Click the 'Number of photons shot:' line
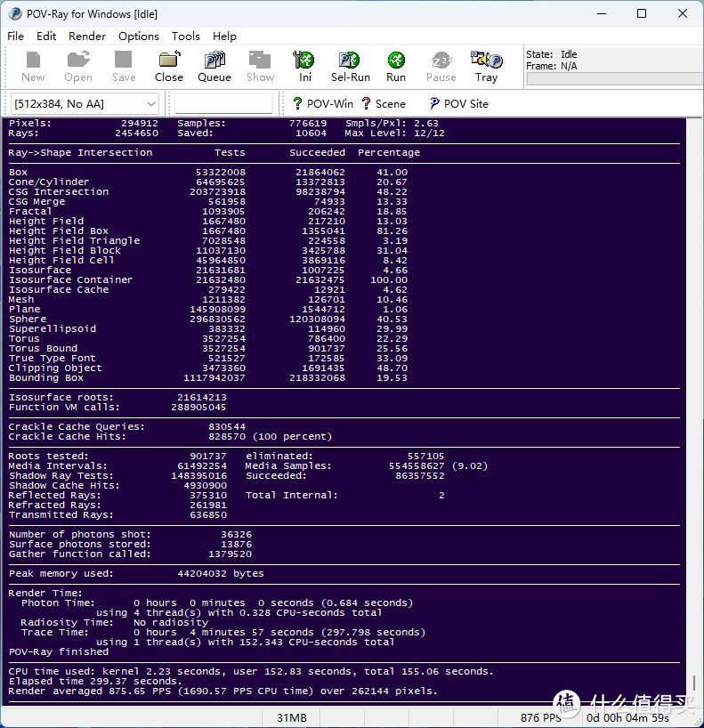Image resolution: width=704 pixels, height=728 pixels. [130, 534]
